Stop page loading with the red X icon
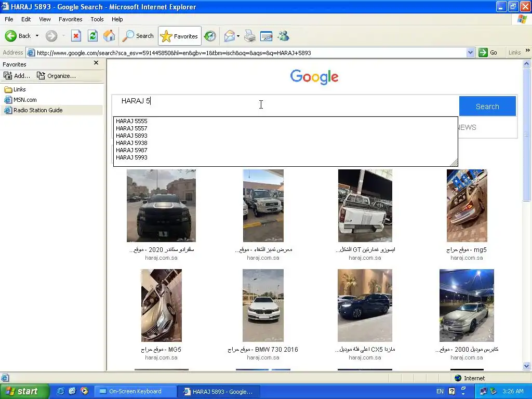This screenshot has width=532, height=399. coord(76,36)
